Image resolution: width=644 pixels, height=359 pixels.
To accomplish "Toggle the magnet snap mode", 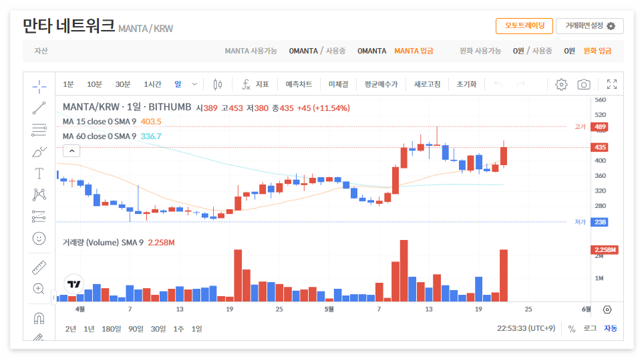I will coord(39,319).
